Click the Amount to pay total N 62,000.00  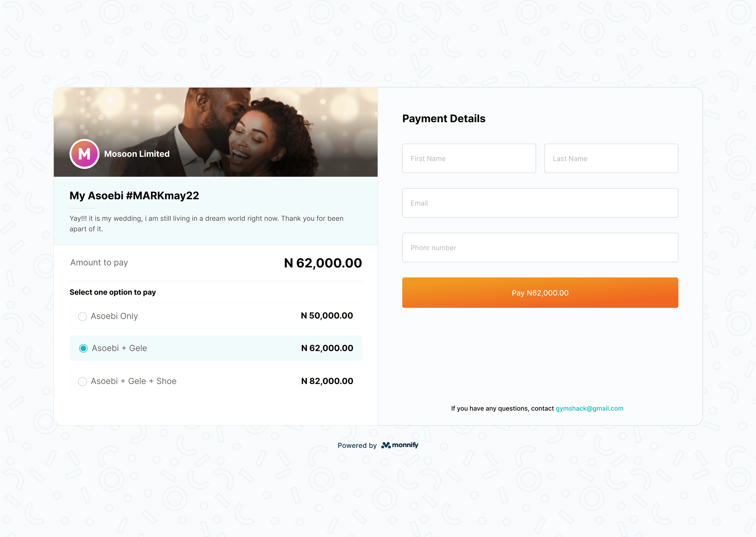[323, 263]
